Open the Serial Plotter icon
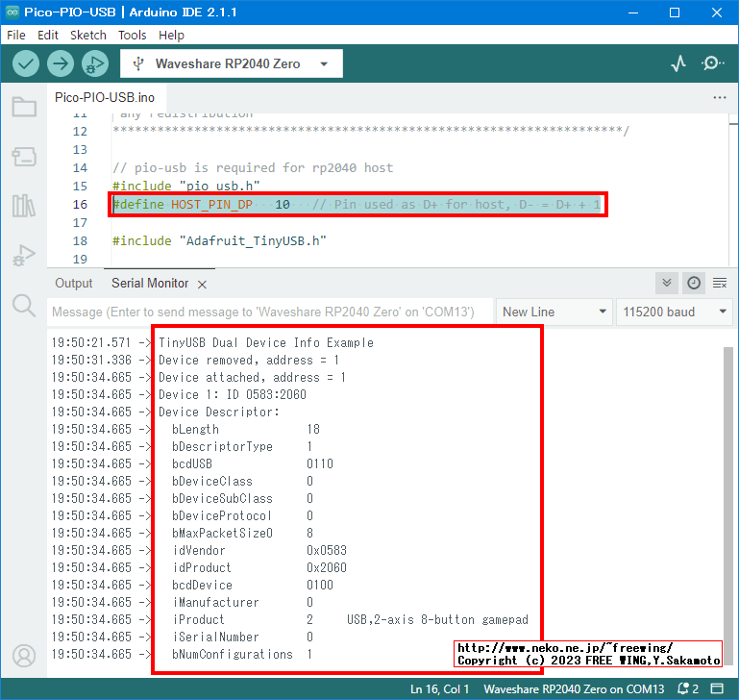Viewport: 739px width, 700px height. (678, 63)
